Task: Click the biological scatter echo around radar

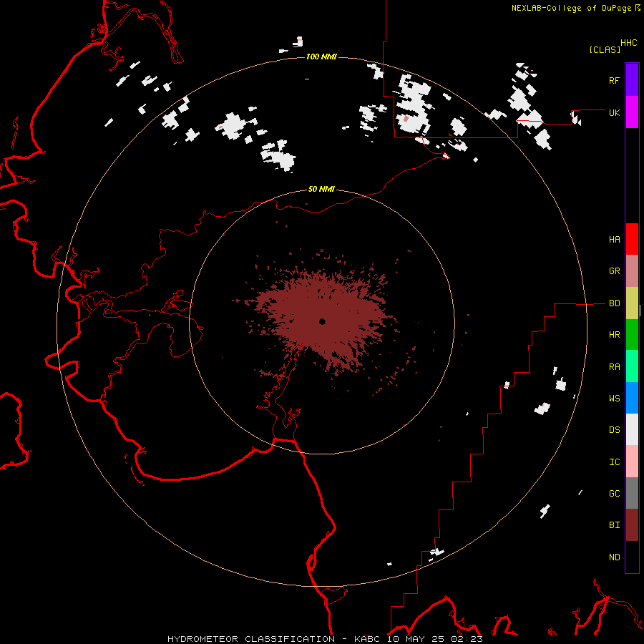Action: [323, 316]
